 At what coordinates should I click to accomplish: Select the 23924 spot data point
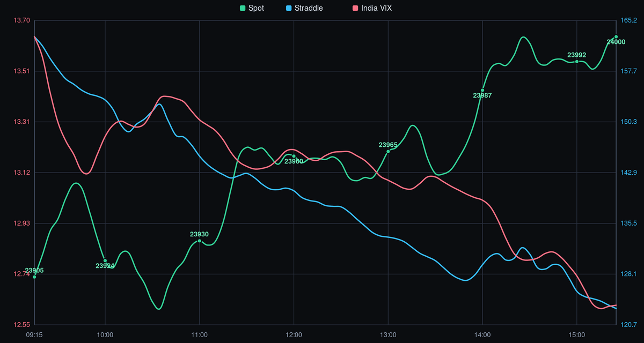(105, 260)
